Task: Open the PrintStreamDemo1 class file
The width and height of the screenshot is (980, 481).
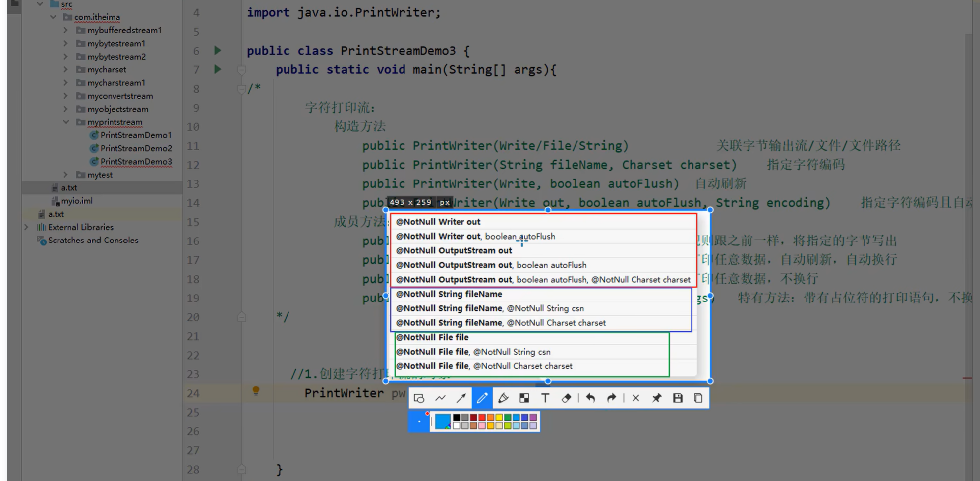Action: pos(135,135)
